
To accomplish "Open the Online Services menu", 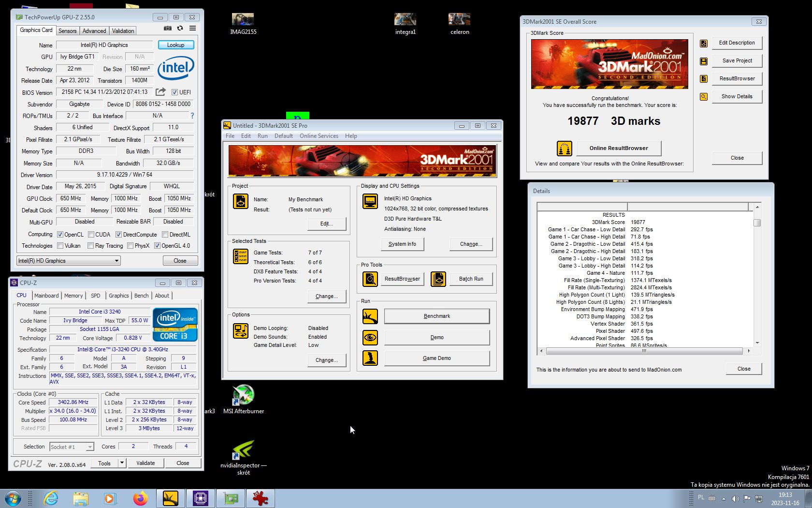I will click(319, 136).
